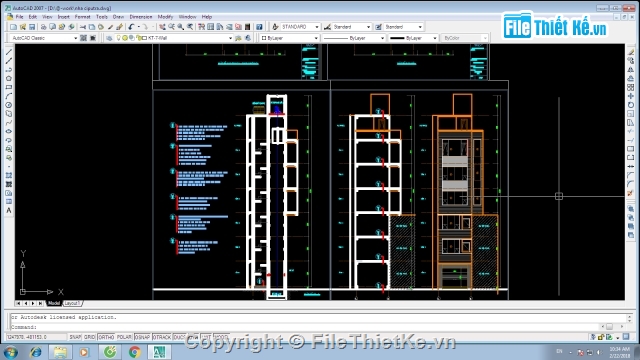
Task: Toggle the ORTHO mode button
Action: click(x=106, y=337)
